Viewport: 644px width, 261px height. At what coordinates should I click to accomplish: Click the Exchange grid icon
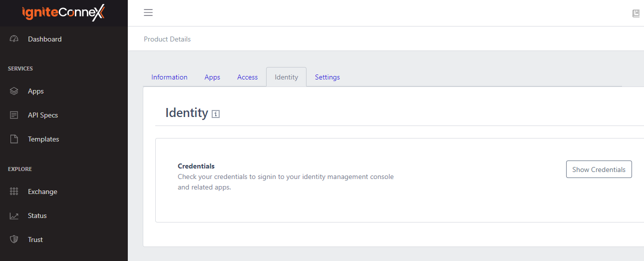(14, 192)
